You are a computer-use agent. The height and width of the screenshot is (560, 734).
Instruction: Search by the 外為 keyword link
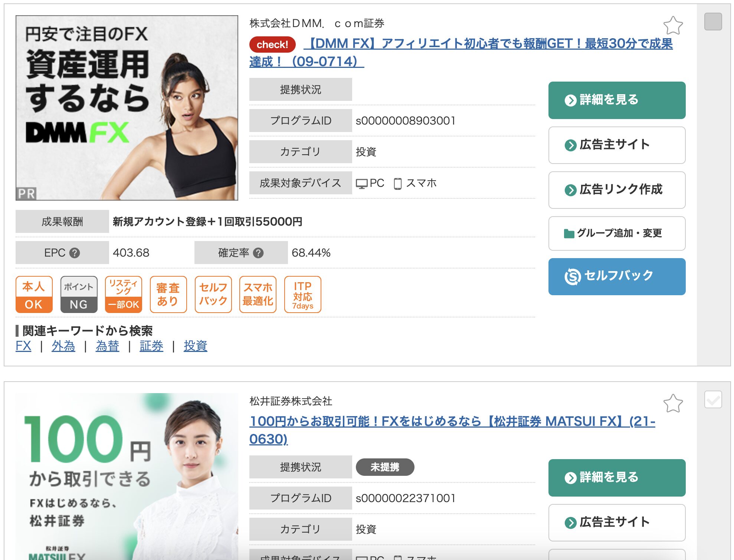(63, 346)
